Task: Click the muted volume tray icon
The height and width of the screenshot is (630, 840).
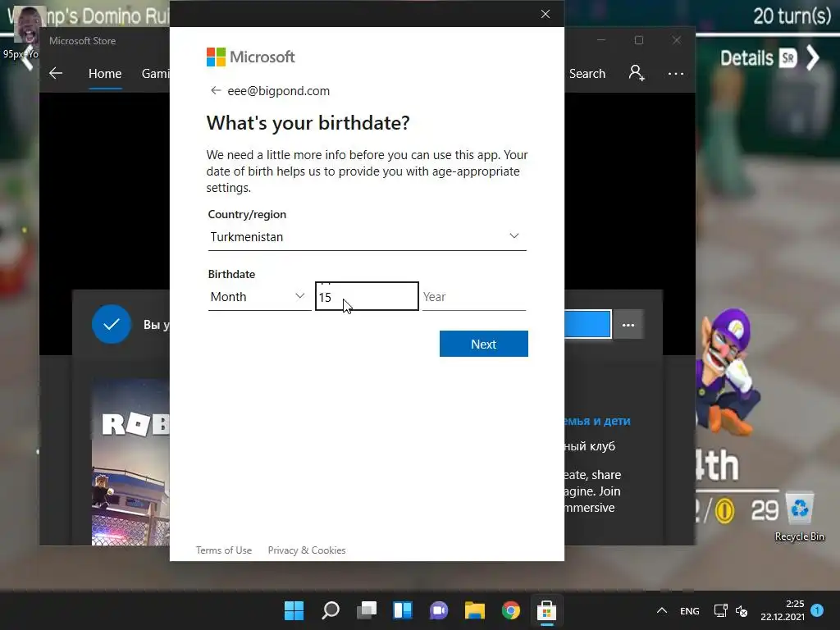Action: (x=742, y=610)
